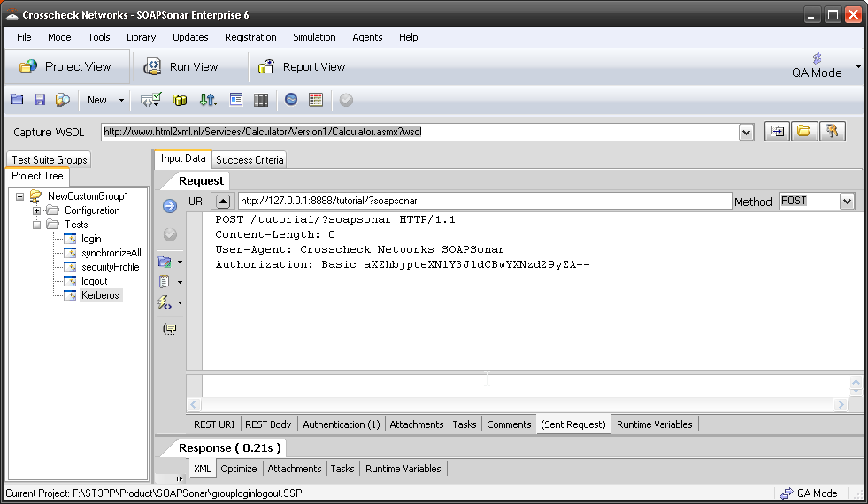This screenshot has width=868, height=504.
Task: Open the Capture WSDL URL dropdown
Action: click(746, 133)
